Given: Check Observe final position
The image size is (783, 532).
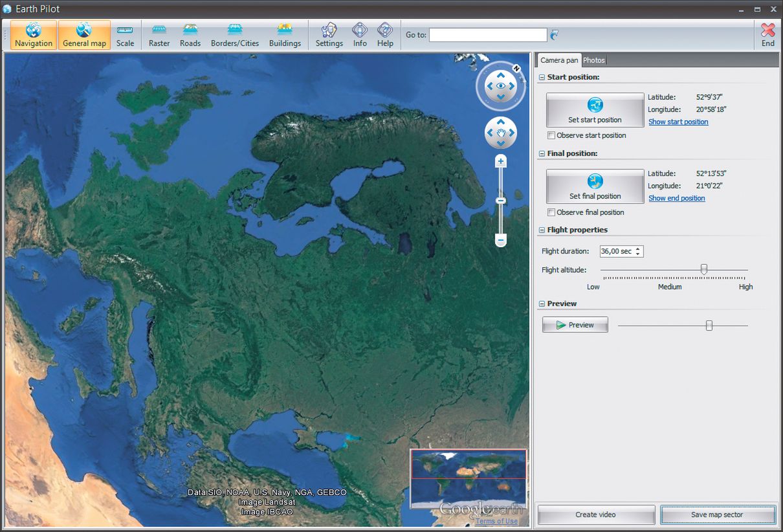Looking at the screenshot, I should (551, 212).
